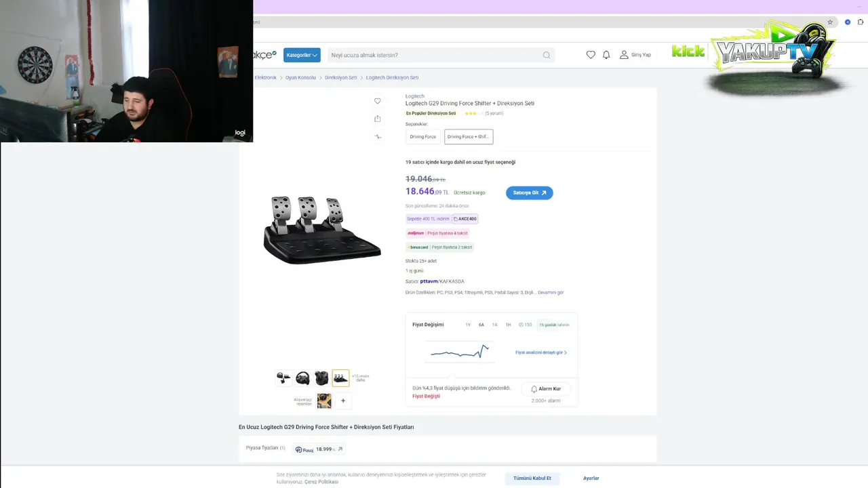Click the blue browser profile icon
Viewport: 868px width, 488px height.
[x=848, y=22]
